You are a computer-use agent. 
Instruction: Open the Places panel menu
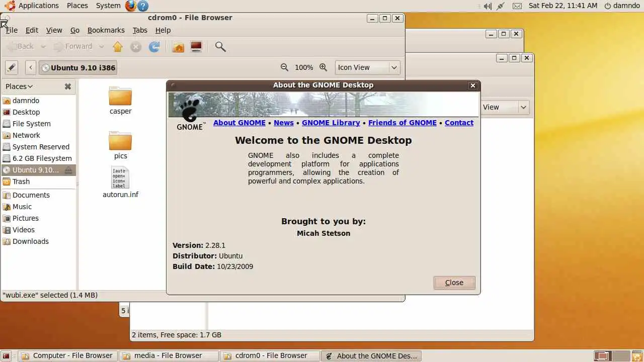point(77,6)
